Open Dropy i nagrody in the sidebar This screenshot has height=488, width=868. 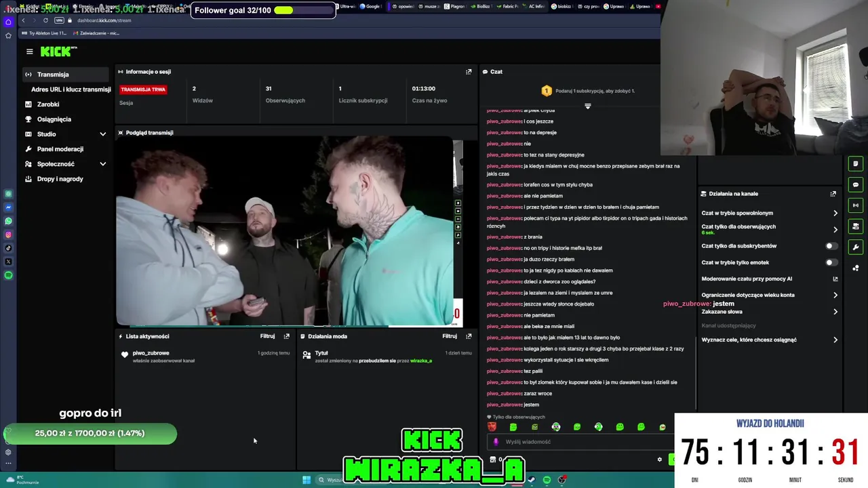60,179
